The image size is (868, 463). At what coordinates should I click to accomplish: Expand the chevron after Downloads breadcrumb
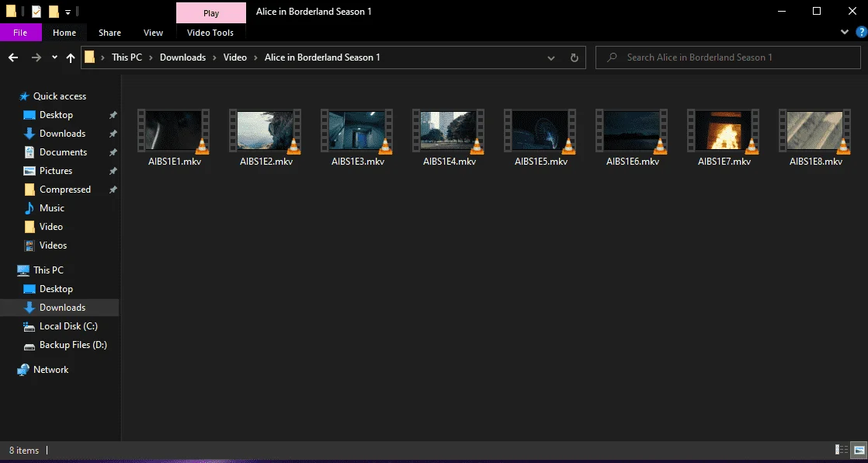(215, 57)
